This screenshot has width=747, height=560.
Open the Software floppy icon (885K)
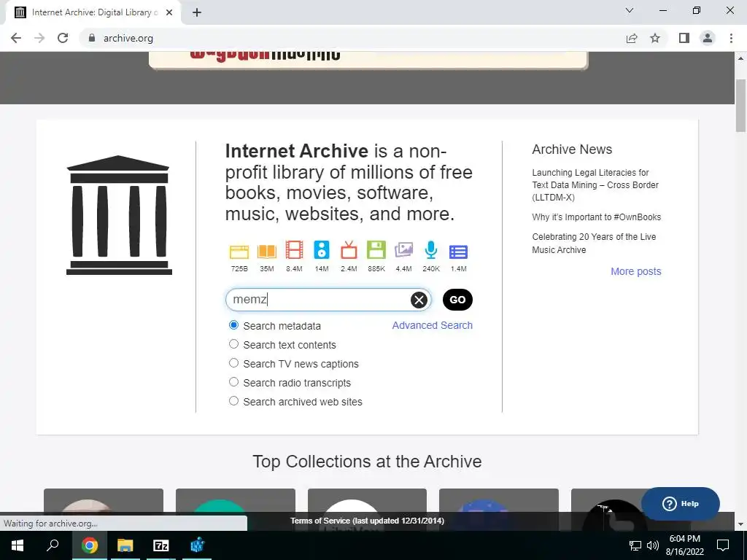coord(376,250)
